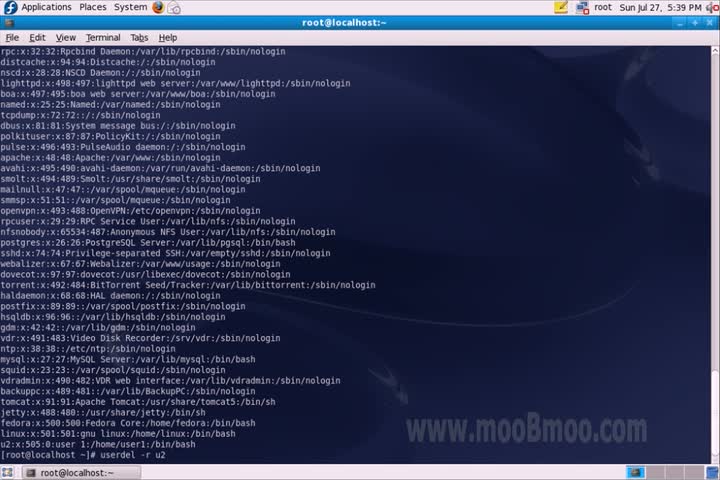Screen dimensions: 720x480
Task: Launch Firefox from the top panel
Action: pos(158,7)
